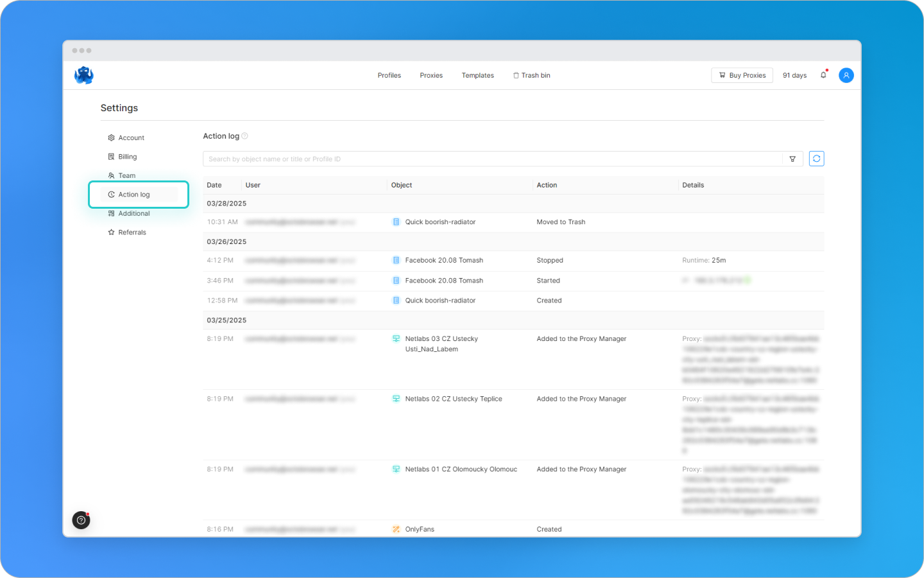
Task: Open the help chat bubble
Action: (81, 520)
